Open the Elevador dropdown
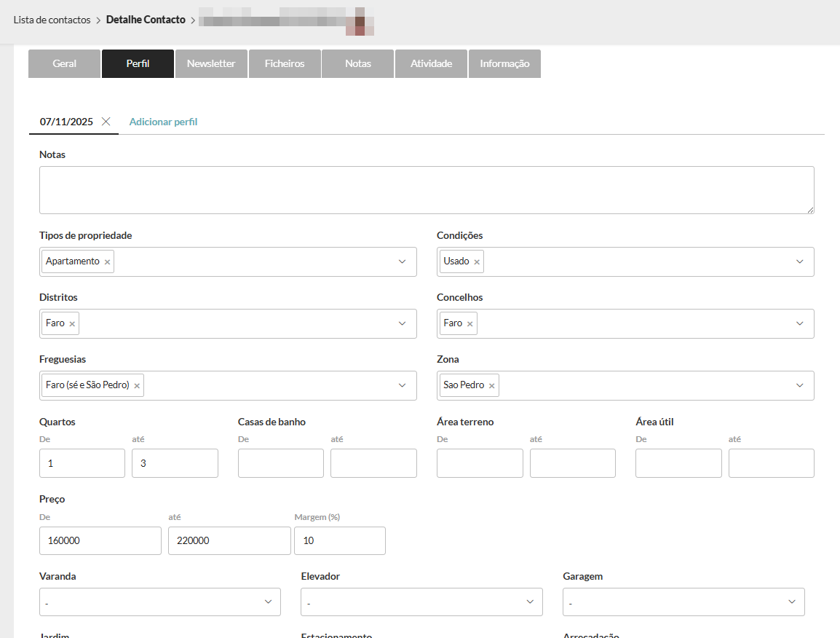840x638 pixels. point(421,602)
